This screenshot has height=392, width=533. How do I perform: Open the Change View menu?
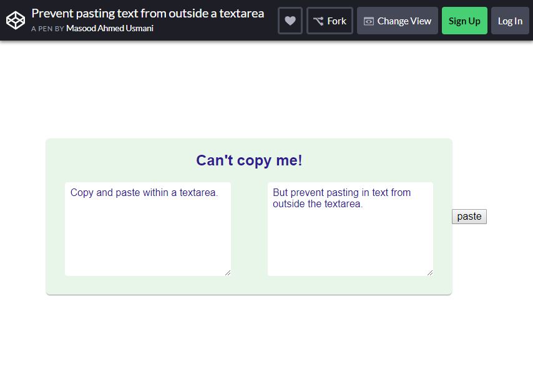[x=398, y=21]
